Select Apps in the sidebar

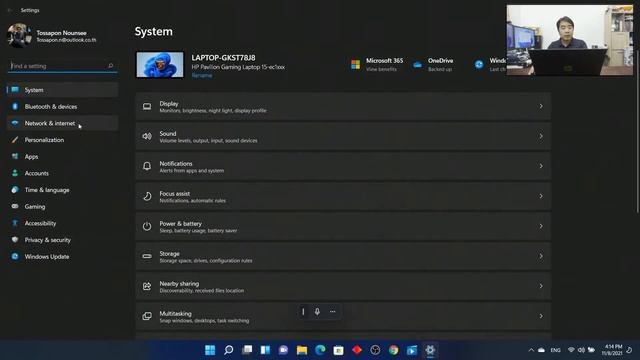pos(62,157)
